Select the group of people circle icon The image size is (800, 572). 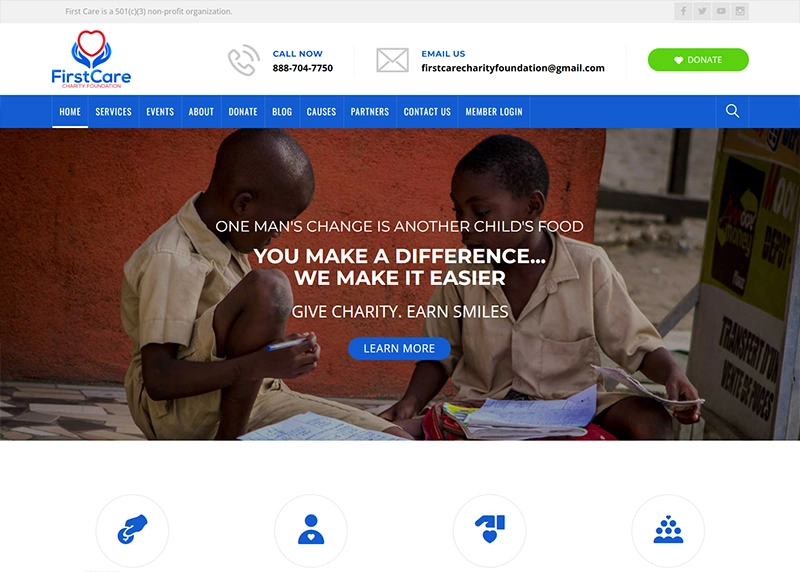[x=668, y=530]
